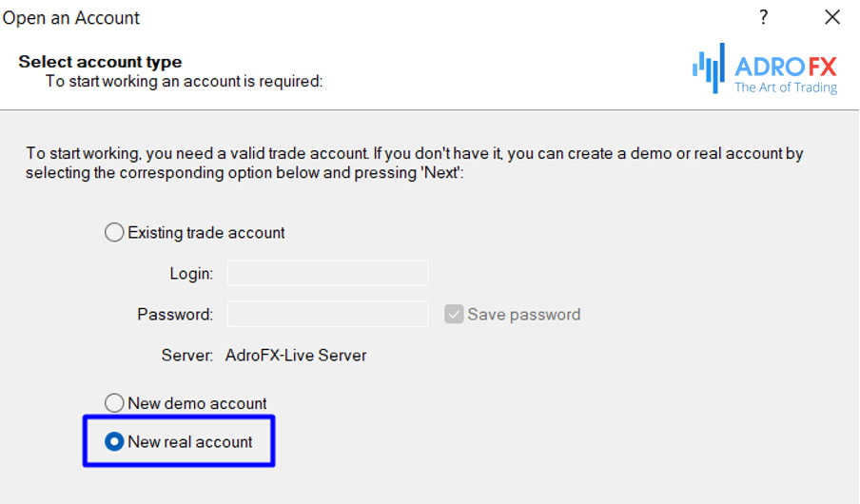Click the ADROFX wordmark in header
The image size is (860, 504).
[x=786, y=68]
